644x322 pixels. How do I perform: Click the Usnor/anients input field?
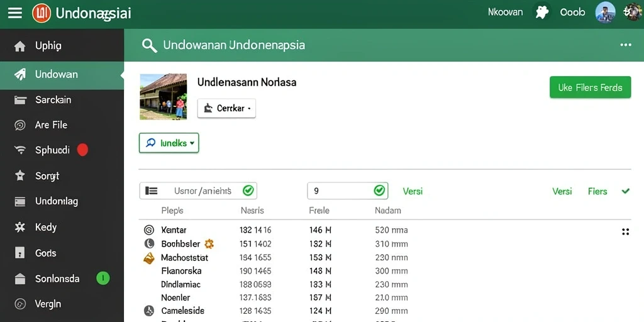198,191
